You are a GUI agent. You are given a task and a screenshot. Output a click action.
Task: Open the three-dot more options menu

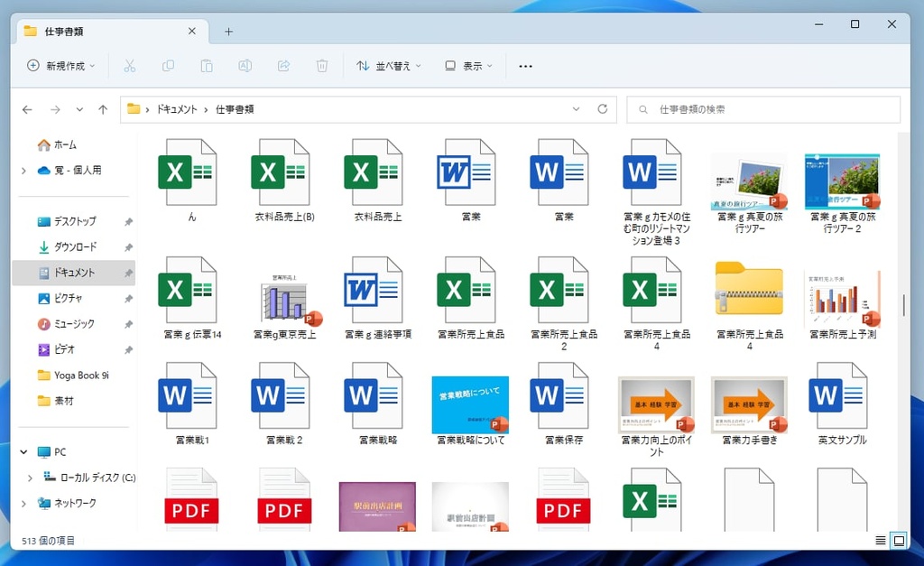(x=526, y=66)
